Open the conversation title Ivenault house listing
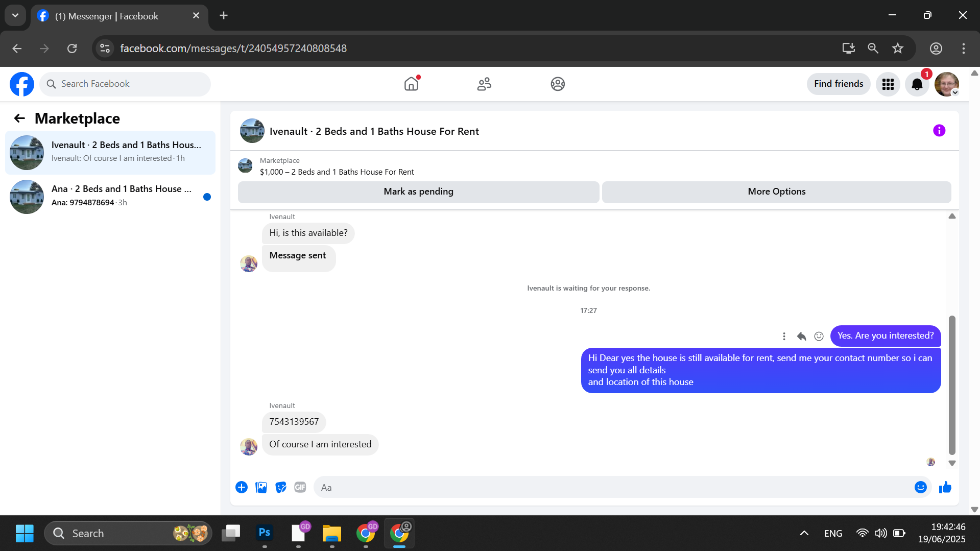Image resolution: width=980 pixels, height=551 pixels. point(374,131)
